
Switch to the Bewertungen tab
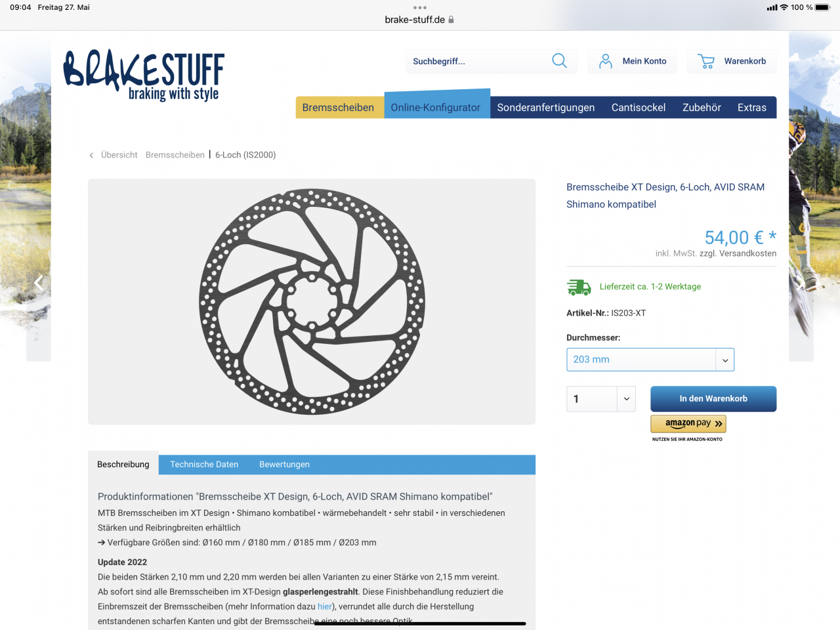point(284,464)
